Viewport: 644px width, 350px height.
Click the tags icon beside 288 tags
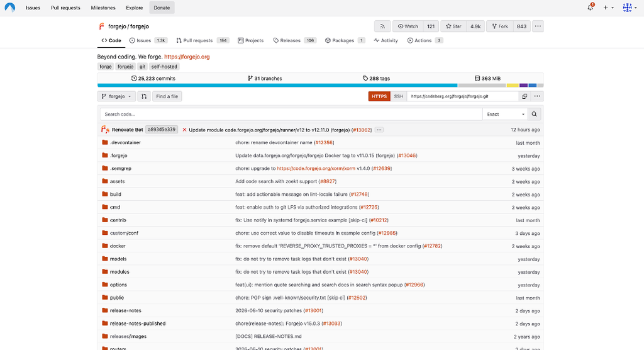point(365,78)
